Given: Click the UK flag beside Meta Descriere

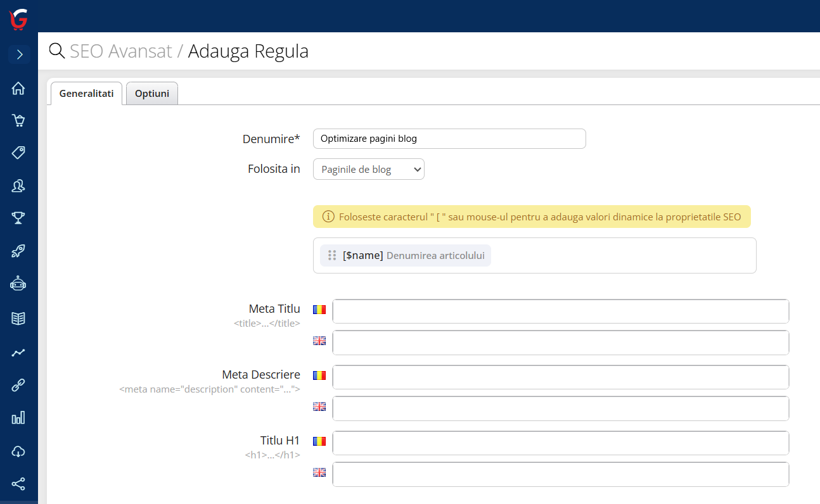Looking at the screenshot, I should (x=319, y=406).
